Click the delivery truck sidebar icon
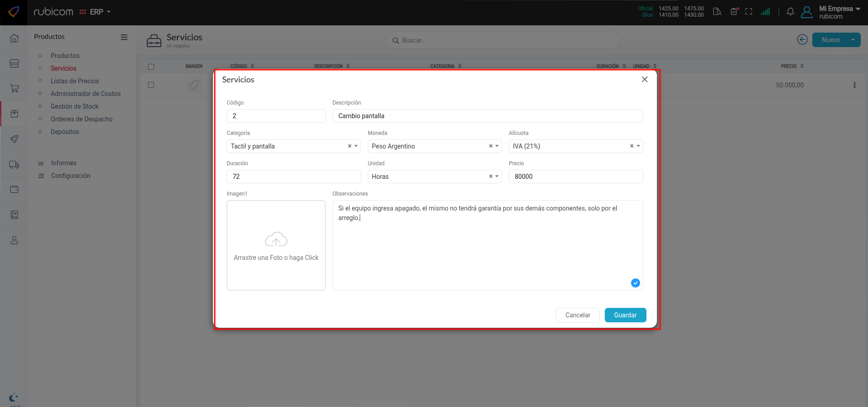This screenshot has width=868, height=407. (x=14, y=165)
